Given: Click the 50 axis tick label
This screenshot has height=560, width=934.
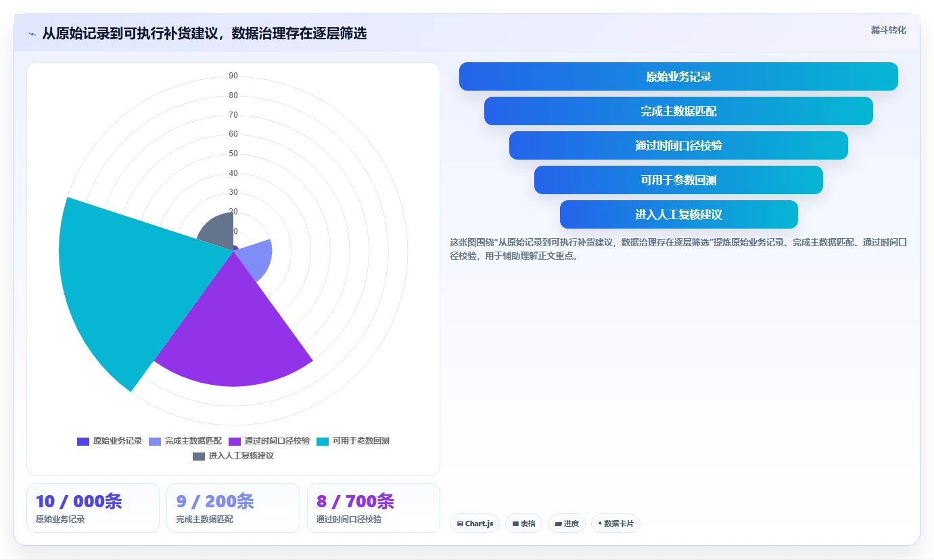Looking at the screenshot, I should 233,154.
